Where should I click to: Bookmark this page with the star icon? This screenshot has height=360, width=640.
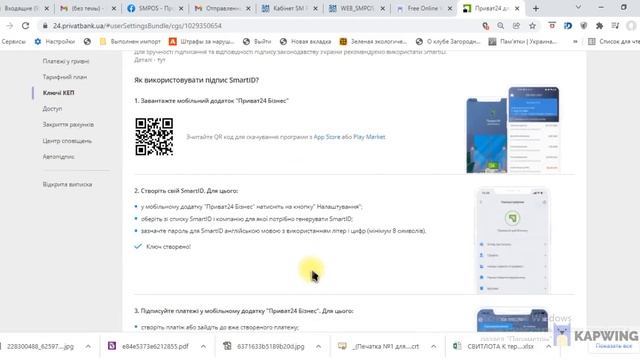point(532,26)
